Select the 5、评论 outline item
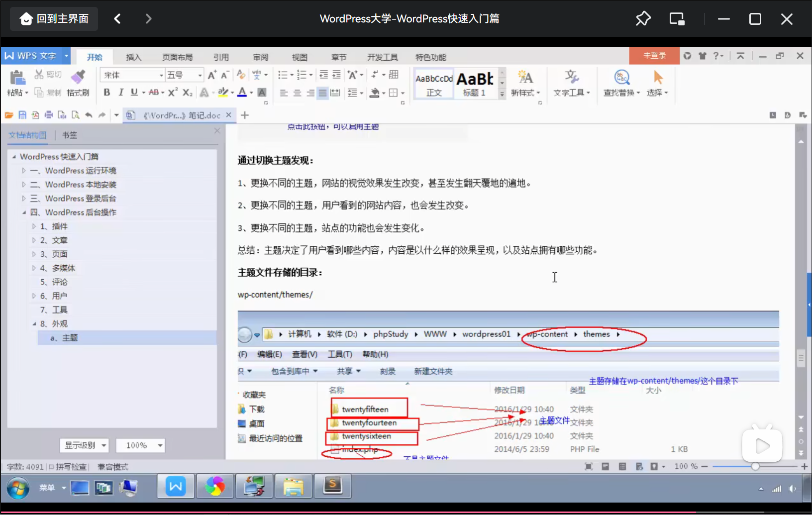 (54, 282)
